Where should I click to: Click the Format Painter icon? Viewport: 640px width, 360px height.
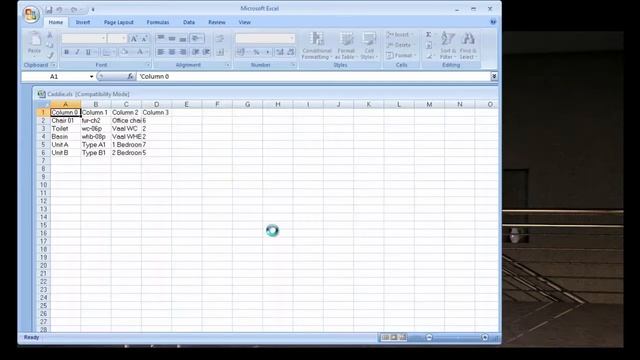pos(50,55)
